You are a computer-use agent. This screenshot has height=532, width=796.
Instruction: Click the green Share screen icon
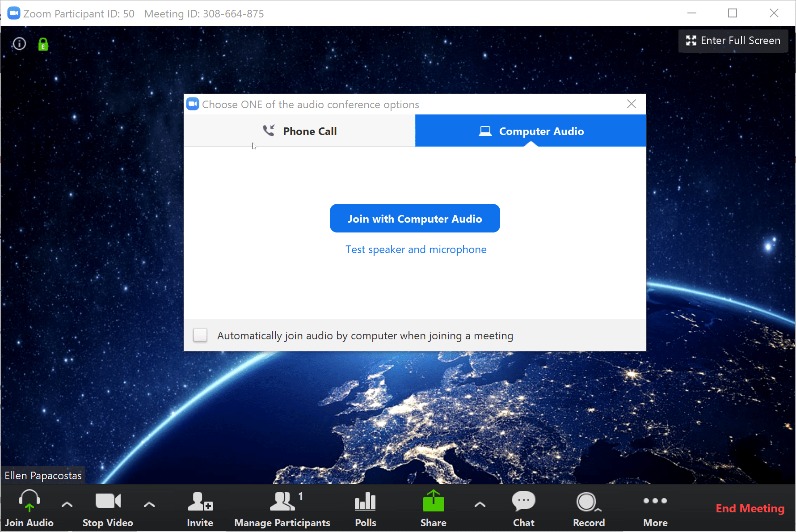click(433, 501)
